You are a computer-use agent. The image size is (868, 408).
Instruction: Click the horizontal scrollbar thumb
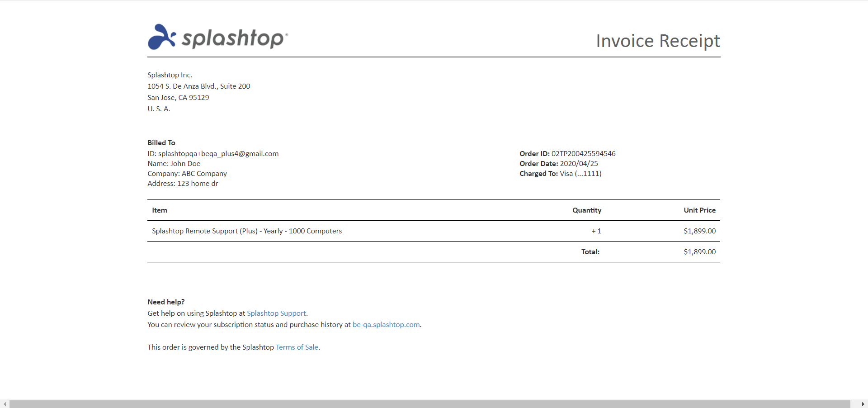click(x=429, y=404)
